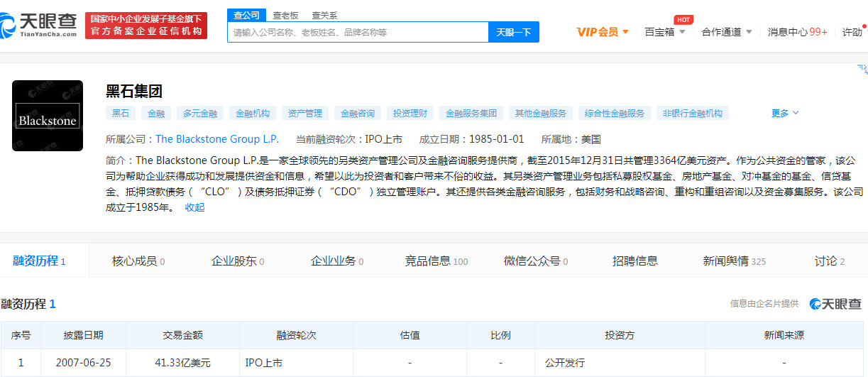The width and height of the screenshot is (868, 377).
Task: Click the 所属地：美国 text
Action: point(571,139)
